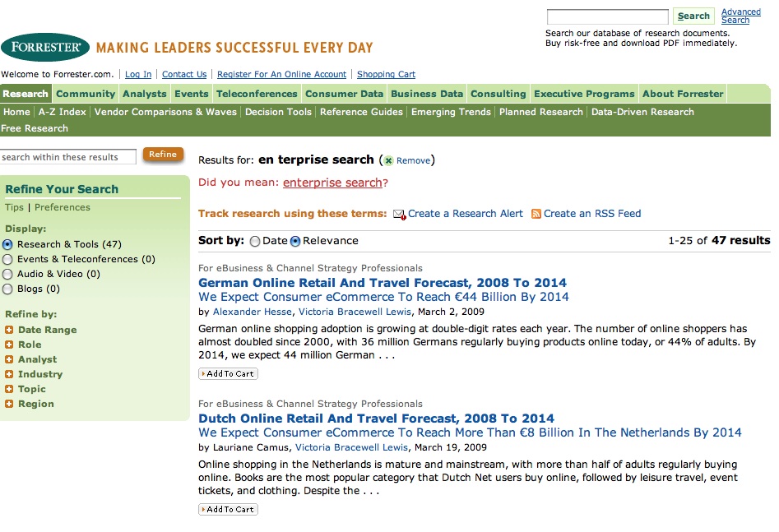Open the Research tab
Screen dimensions: 779x532
click(x=26, y=94)
